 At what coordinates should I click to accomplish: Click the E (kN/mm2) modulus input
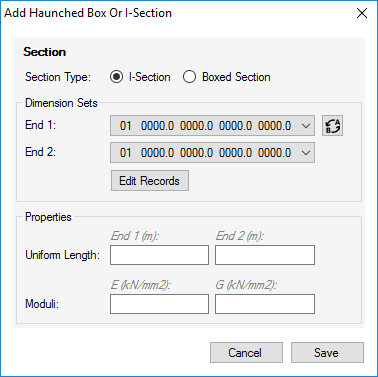[x=159, y=304]
